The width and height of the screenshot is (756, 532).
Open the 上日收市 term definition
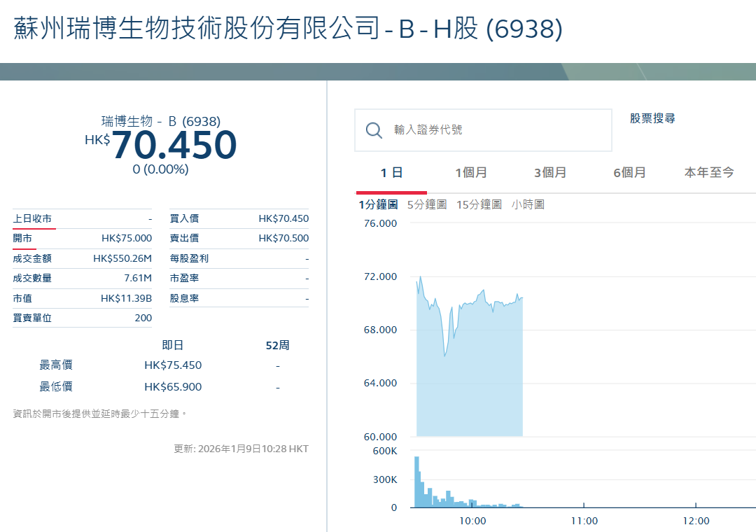click(34, 218)
